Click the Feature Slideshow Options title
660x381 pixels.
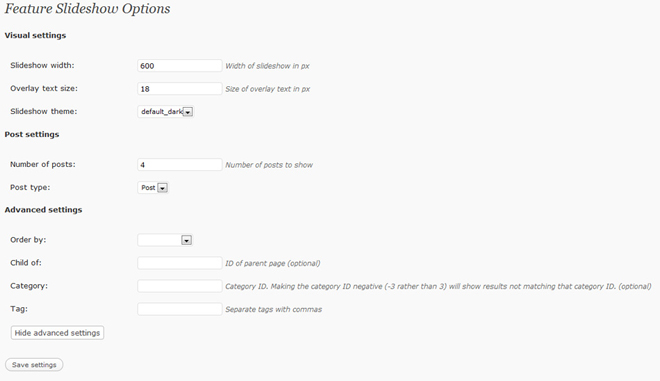coord(88,9)
